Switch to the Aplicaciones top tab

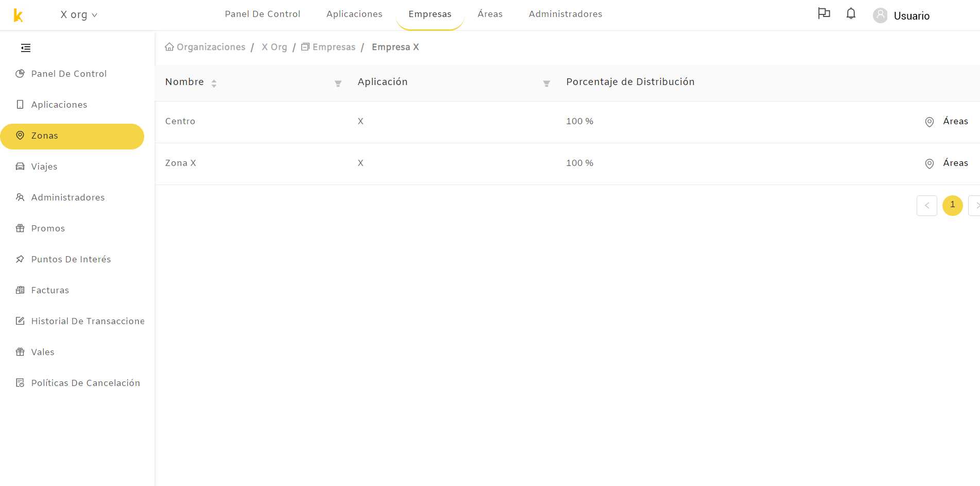[354, 14]
